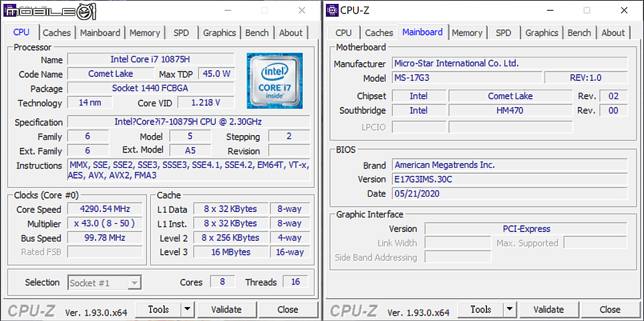Click Validate button in left window
Viewport: 644px width, 321px height.
coord(226,309)
